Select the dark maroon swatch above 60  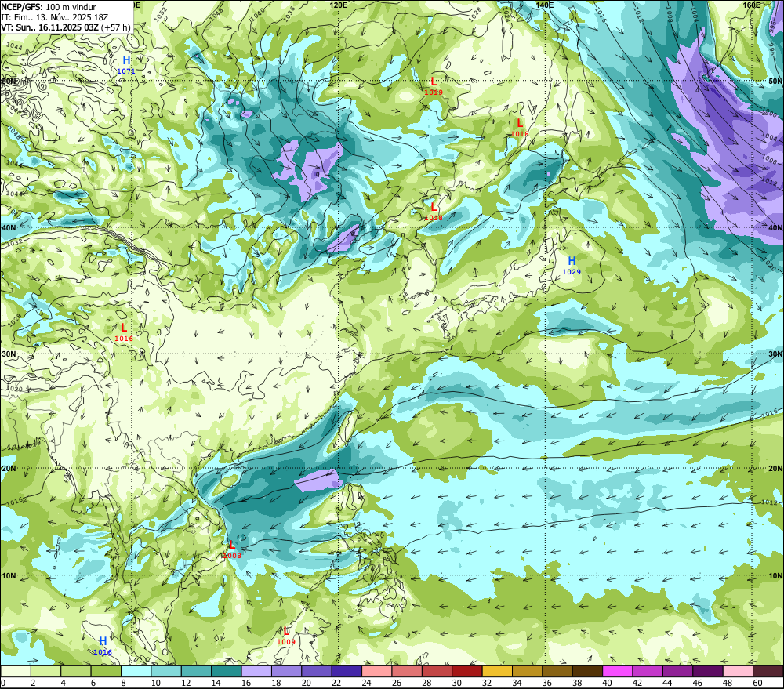(x=768, y=672)
